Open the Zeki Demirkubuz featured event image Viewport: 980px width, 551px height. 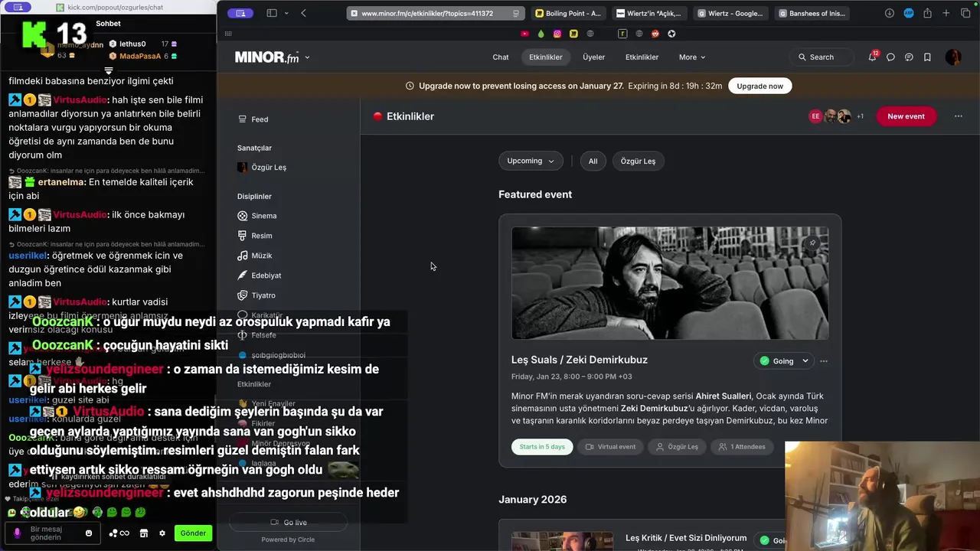coord(670,283)
